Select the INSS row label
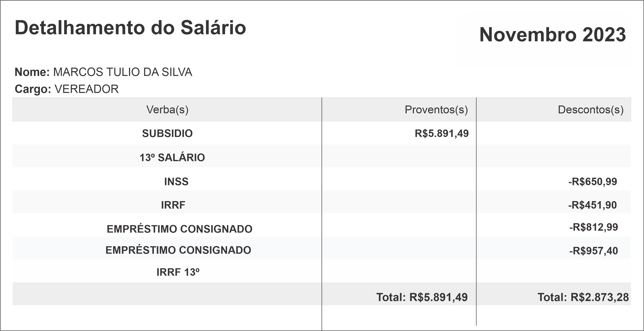The width and height of the screenshot is (644, 331). 176,182
